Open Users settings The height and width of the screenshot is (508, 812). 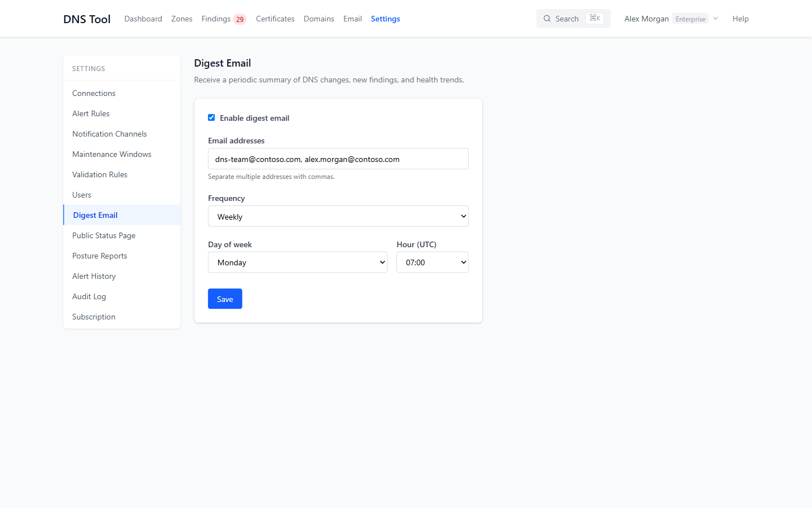point(122,195)
